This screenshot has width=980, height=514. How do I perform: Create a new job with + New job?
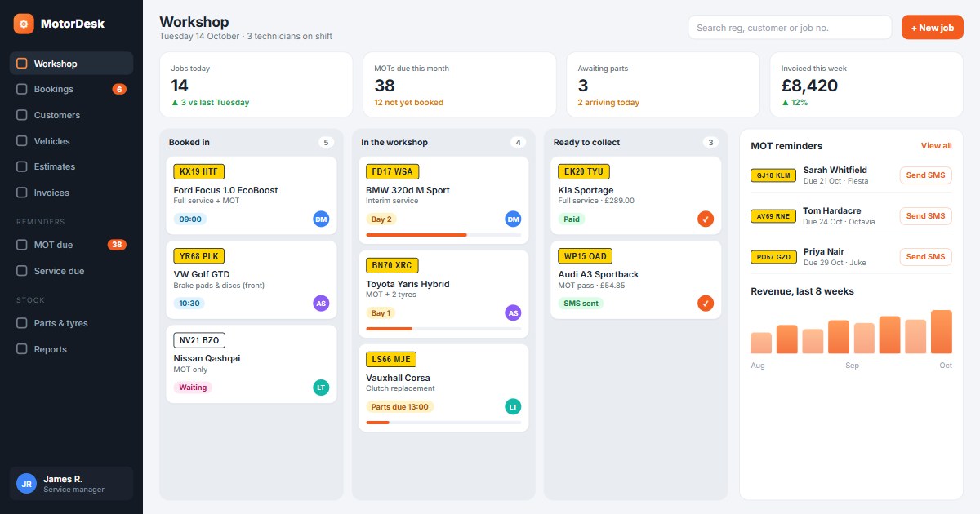click(x=933, y=27)
